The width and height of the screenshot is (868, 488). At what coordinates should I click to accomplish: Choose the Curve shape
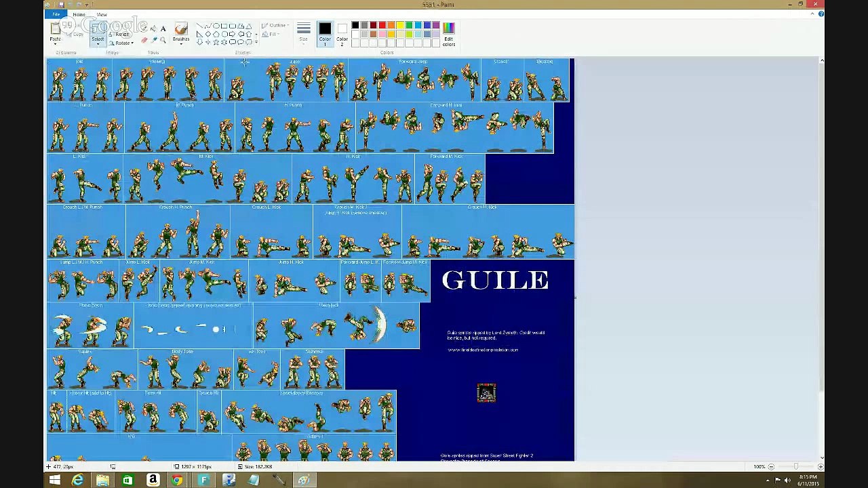208,26
